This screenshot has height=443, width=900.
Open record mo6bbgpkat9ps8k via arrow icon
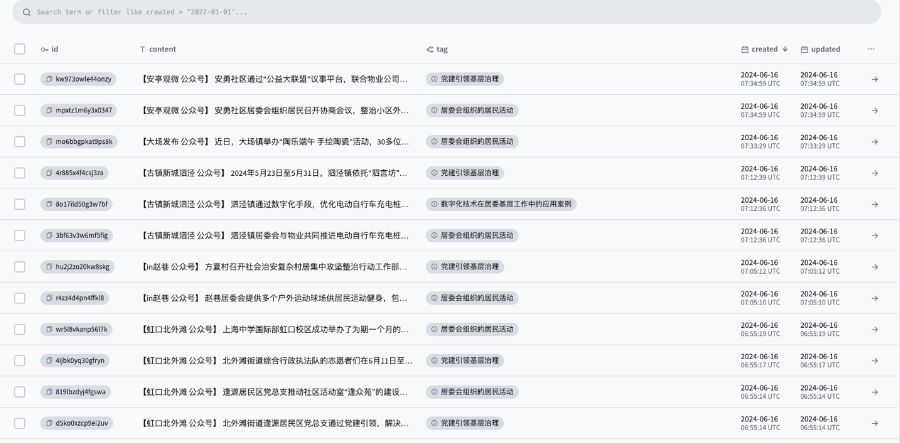[x=875, y=142]
